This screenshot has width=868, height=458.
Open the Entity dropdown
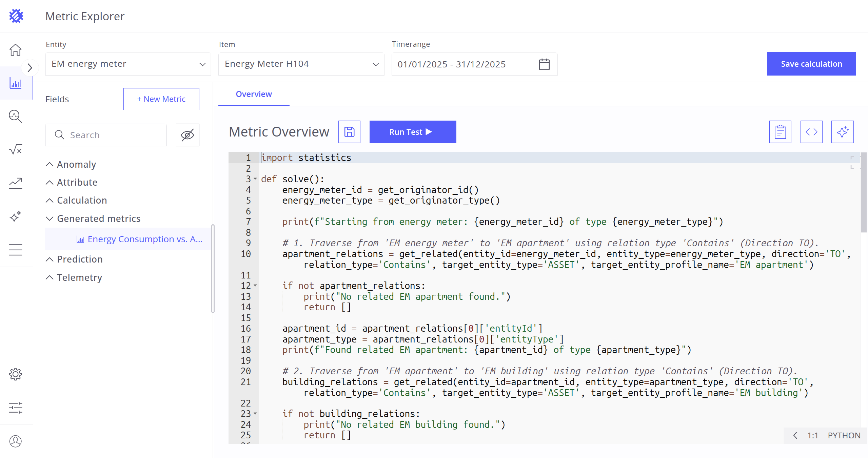[128, 64]
